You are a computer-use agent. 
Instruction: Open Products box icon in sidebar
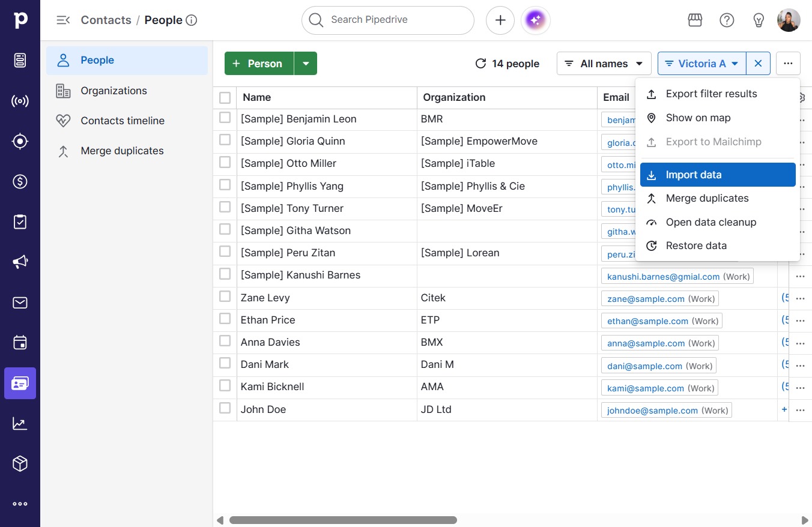point(20,463)
